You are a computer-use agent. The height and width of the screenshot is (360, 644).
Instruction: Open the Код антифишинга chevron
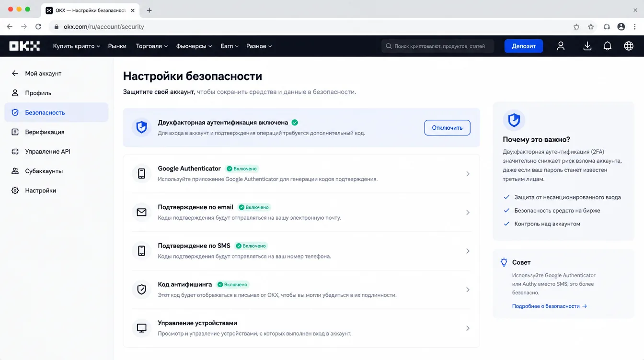468,290
